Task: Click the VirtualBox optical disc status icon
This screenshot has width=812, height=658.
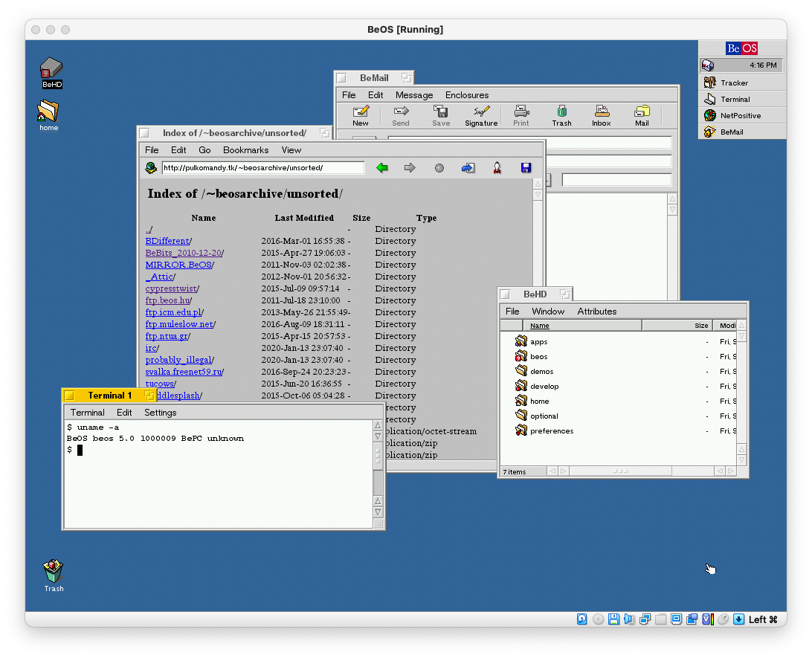Action: [598, 619]
